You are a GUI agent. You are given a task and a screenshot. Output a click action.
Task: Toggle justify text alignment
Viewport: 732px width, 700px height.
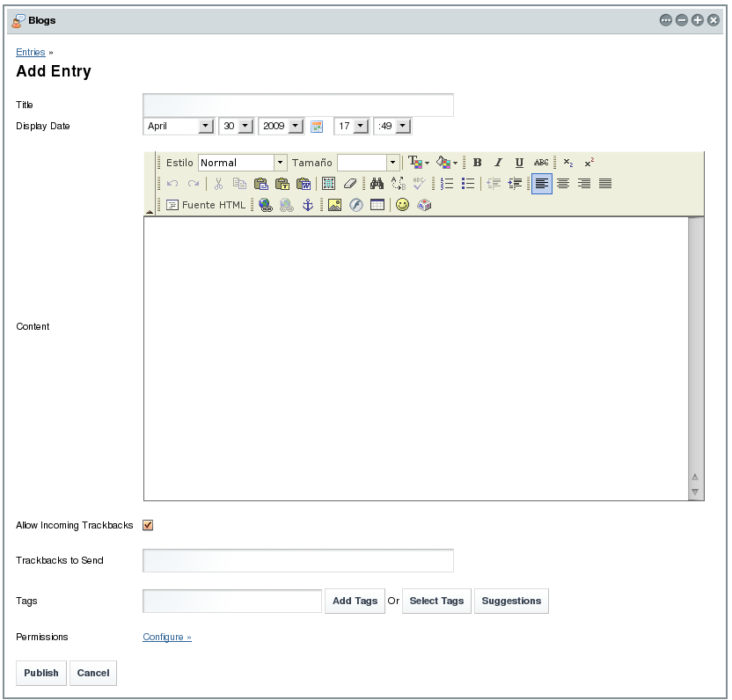605,184
